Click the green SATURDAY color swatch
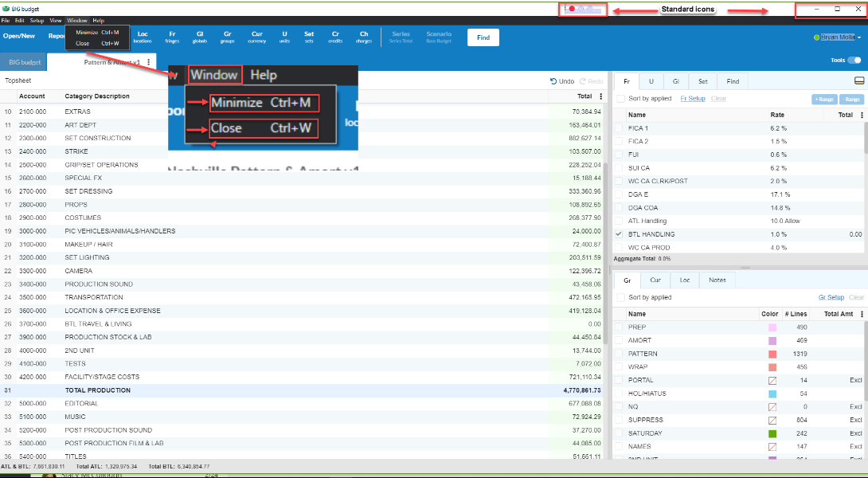This screenshot has width=868, height=478. pyautogui.click(x=772, y=433)
